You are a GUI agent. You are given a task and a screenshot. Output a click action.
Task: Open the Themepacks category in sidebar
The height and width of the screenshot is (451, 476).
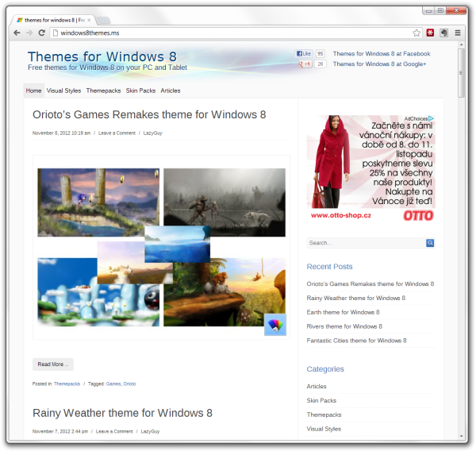[x=324, y=414]
